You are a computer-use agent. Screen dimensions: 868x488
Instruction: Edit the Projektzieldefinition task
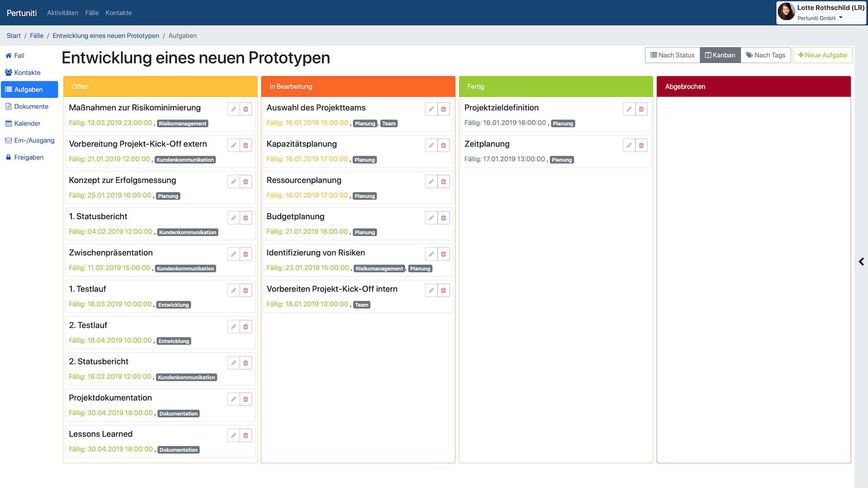point(629,109)
